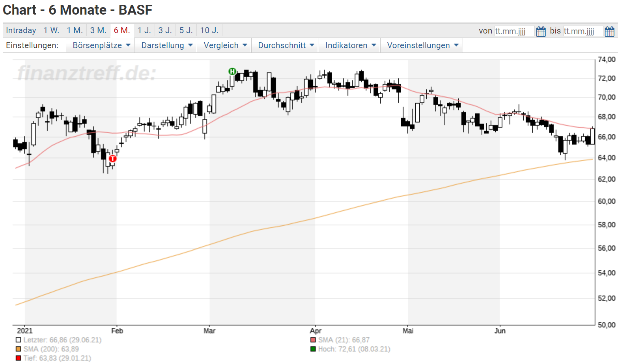The width and height of the screenshot is (618, 364).
Task: Select the 1 M. time range tab
Action: point(75,30)
